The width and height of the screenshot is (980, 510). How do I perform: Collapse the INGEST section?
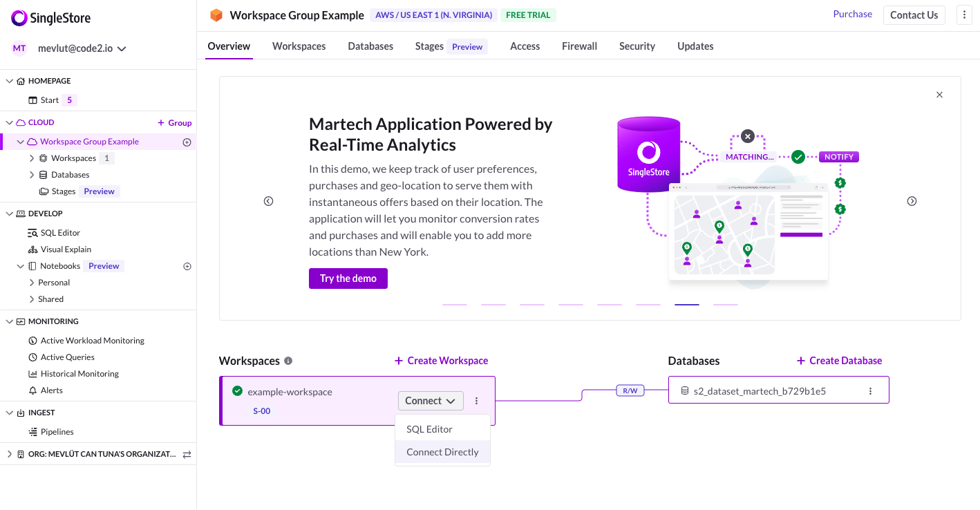[10, 413]
